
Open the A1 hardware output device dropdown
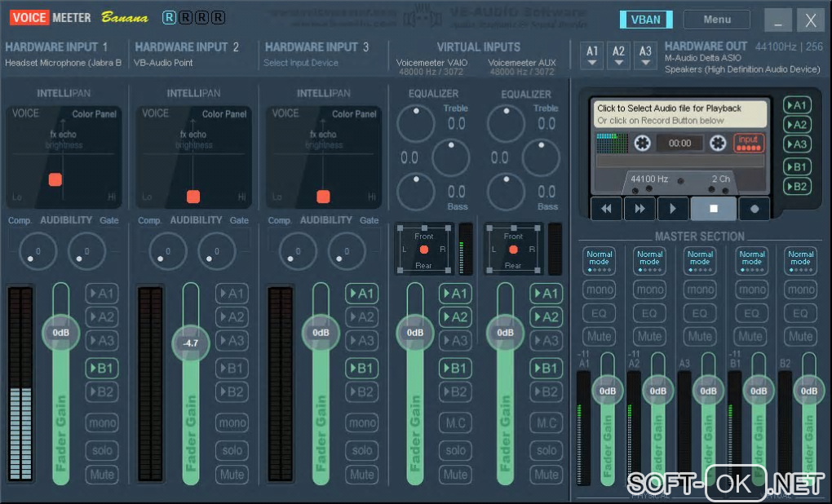591,55
